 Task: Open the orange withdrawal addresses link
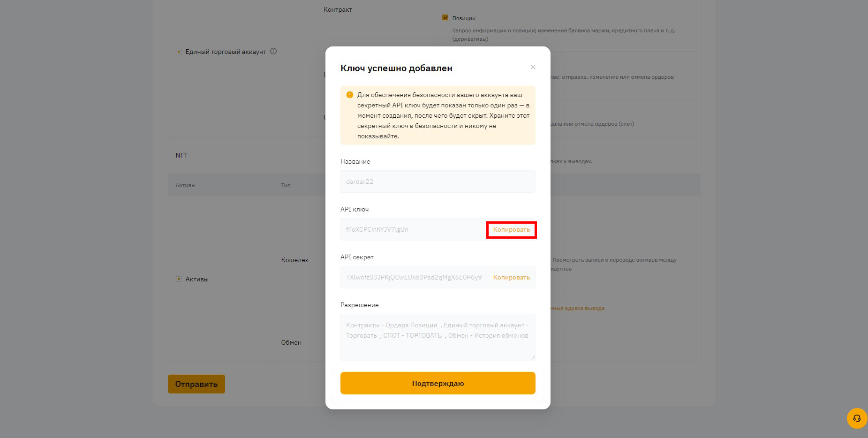click(577, 308)
